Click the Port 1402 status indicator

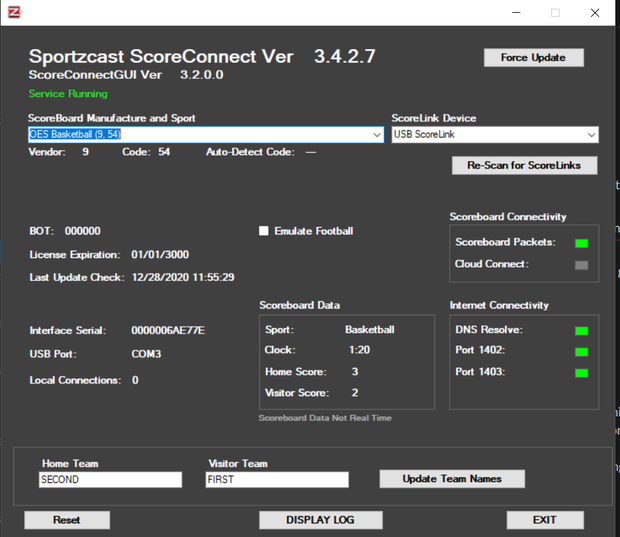pyautogui.click(x=581, y=352)
